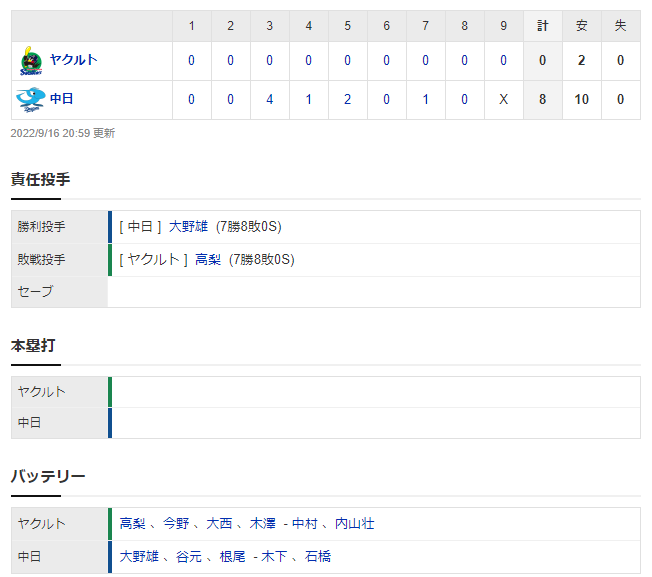
Task: Open losing pitcher 高梨 profile link
Action: click(x=208, y=259)
